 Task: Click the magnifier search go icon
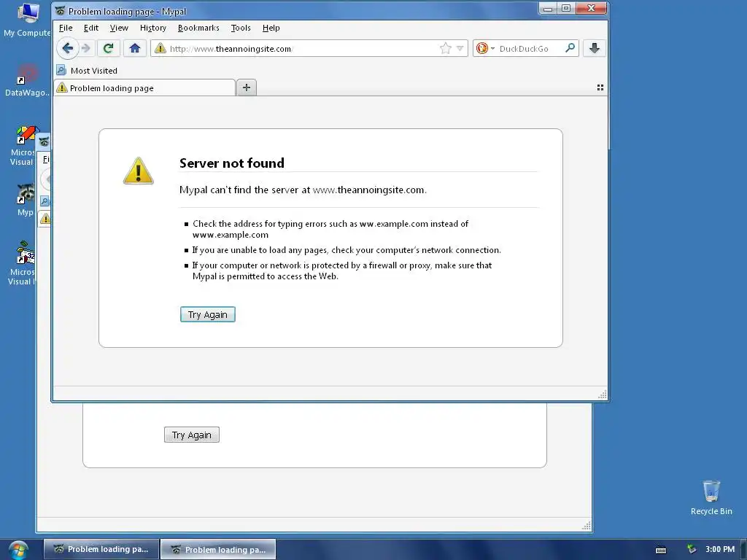(570, 48)
